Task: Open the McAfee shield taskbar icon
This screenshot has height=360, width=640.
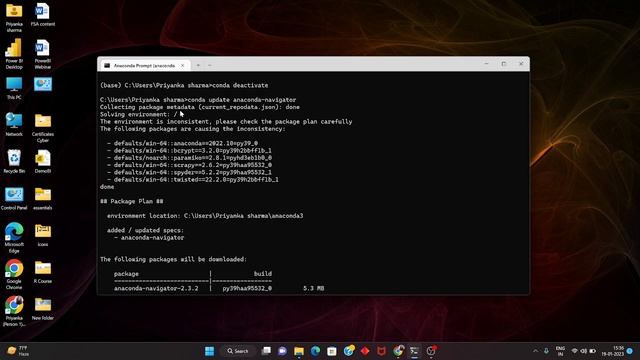Action: 381,351
